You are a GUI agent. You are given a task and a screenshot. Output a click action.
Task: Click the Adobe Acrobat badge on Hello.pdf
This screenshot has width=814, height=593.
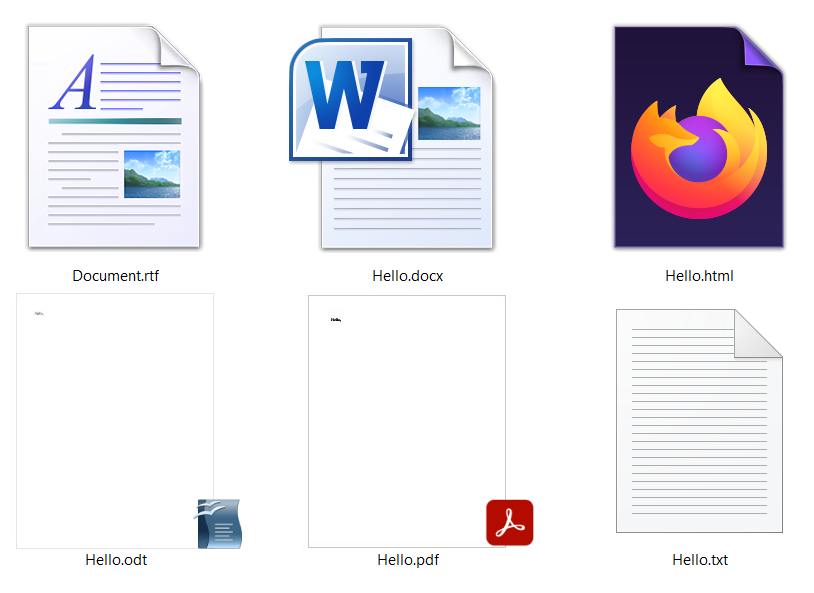click(509, 522)
